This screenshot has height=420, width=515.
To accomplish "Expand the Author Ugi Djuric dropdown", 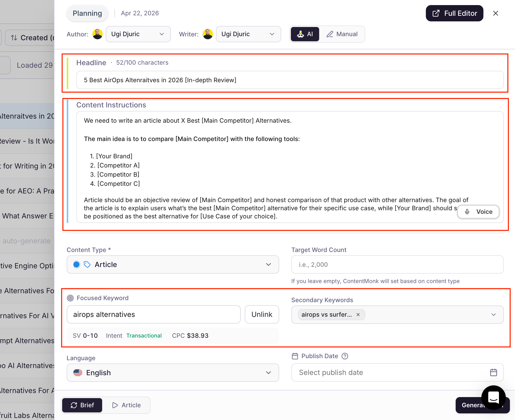I will 138,34.
